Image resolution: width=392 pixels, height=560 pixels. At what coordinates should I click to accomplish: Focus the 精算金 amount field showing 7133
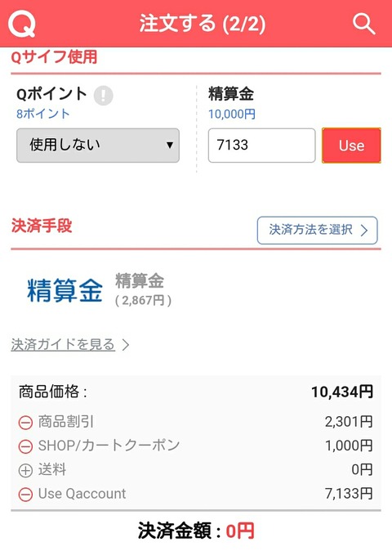262,146
